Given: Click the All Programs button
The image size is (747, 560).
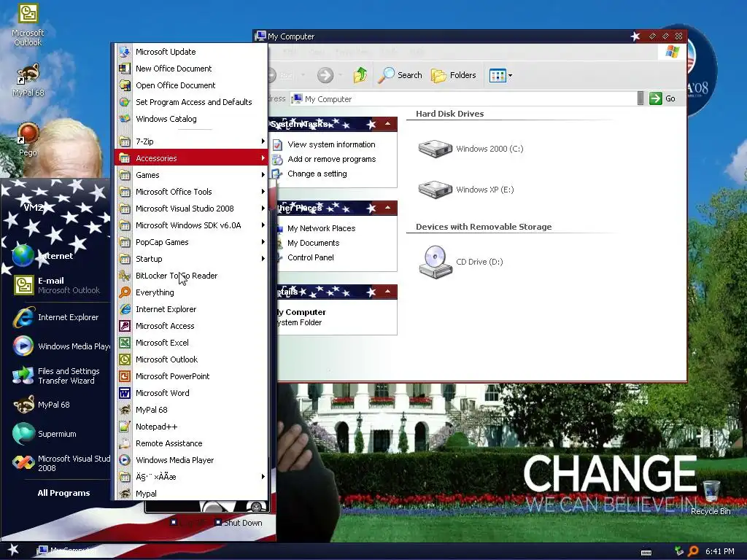Looking at the screenshot, I should 63,493.
